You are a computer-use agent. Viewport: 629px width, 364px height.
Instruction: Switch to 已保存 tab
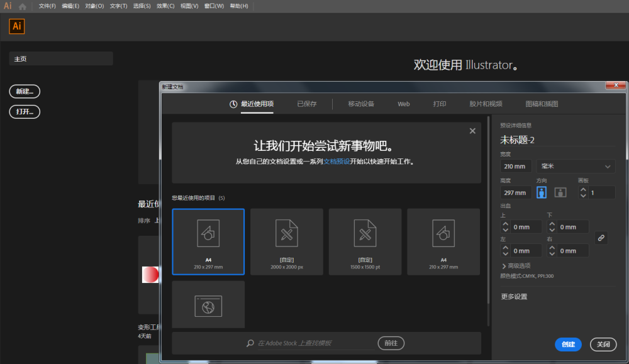307,104
